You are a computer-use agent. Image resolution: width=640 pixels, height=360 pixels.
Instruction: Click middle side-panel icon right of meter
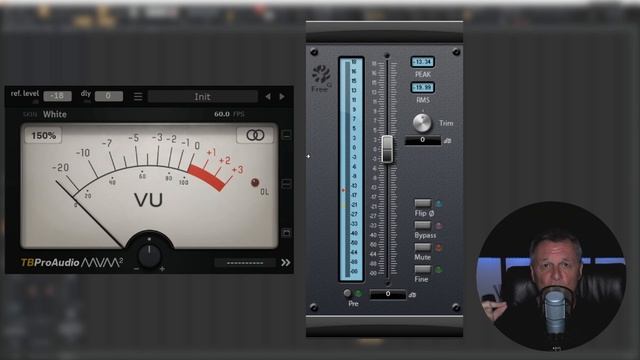coord(287,183)
